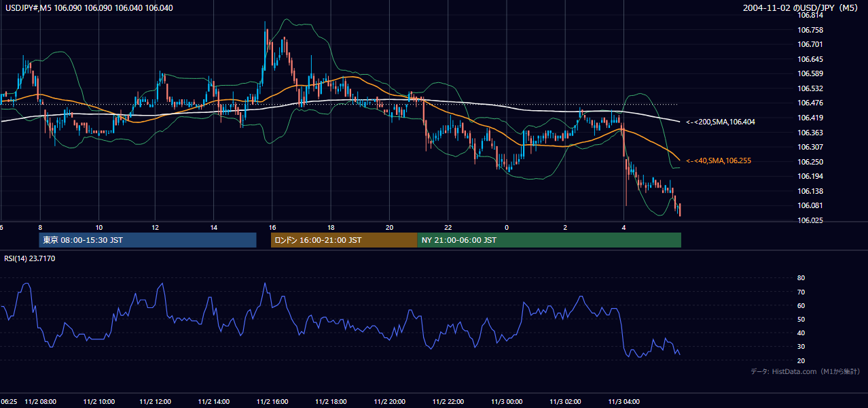
Task: Click RSI scale value 30
Action: pos(801,346)
